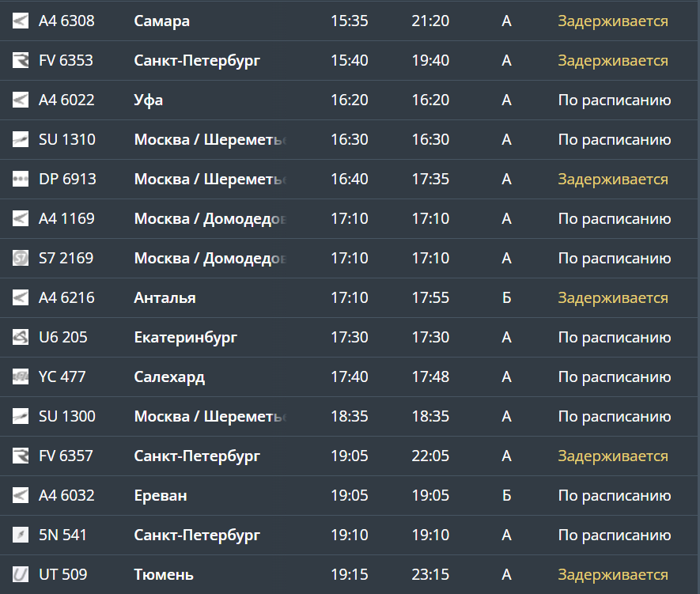
Task: Select the Анталья destination in row A4 6216
Action: (165, 298)
